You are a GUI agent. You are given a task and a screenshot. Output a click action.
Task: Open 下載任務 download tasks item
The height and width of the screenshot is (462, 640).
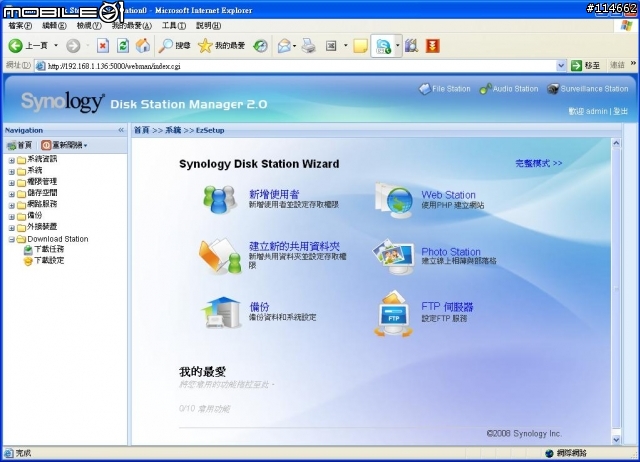click(x=44, y=249)
